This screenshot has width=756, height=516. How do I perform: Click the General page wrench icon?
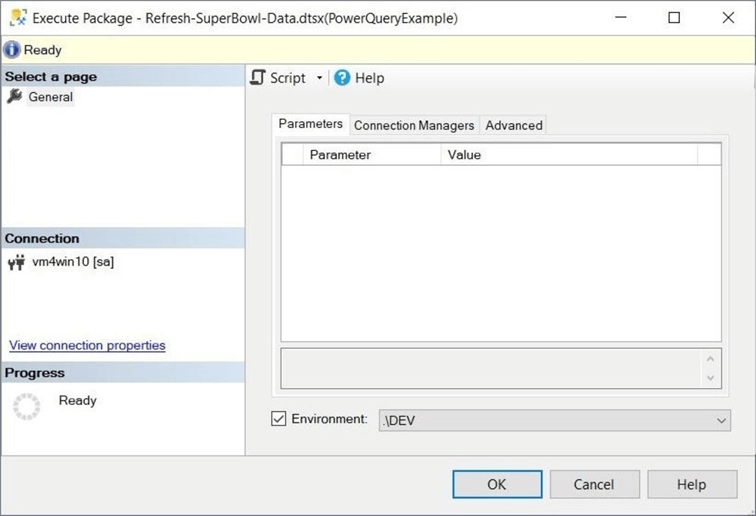click(x=14, y=97)
